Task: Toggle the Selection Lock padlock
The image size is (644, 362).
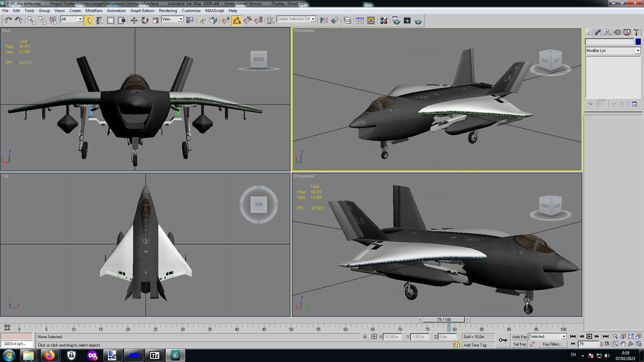Action: pyautogui.click(x=365, y=336)
